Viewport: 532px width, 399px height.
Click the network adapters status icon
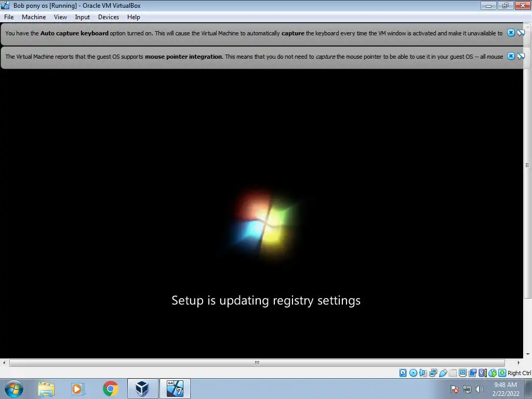click(x=433, y=373)
